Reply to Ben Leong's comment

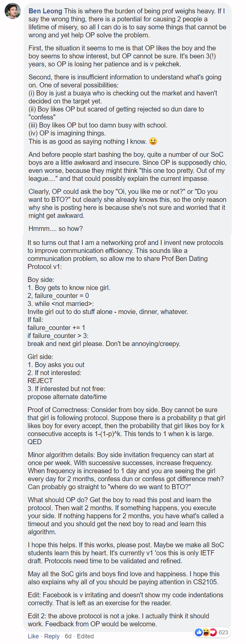pyautogui.click(x=52, y=636)
